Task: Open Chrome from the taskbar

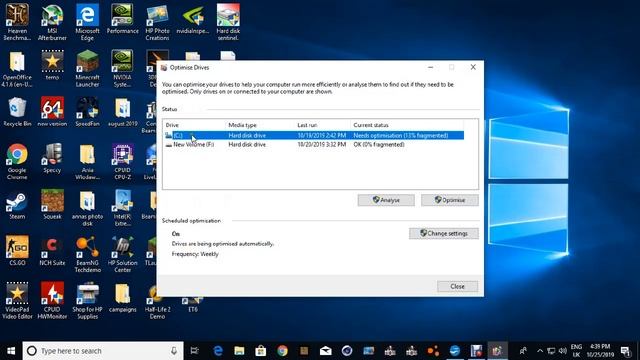Action: [282, 351]
